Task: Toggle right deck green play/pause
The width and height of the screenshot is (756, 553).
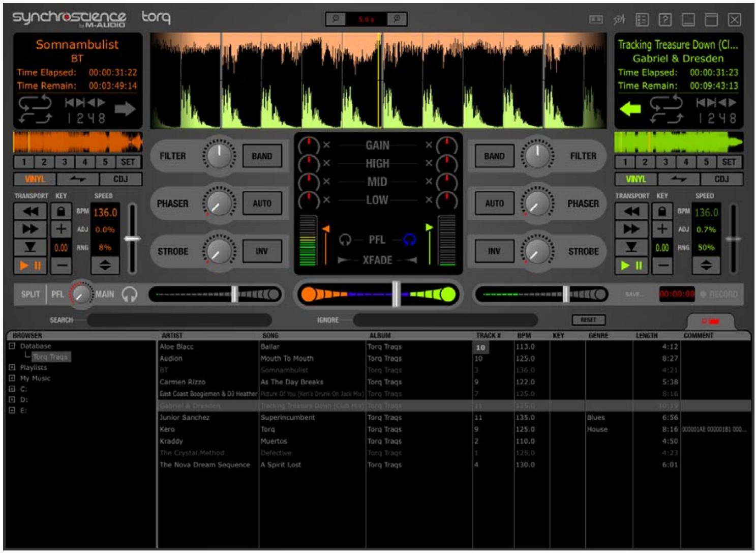Action: click(x=631, y=265)
